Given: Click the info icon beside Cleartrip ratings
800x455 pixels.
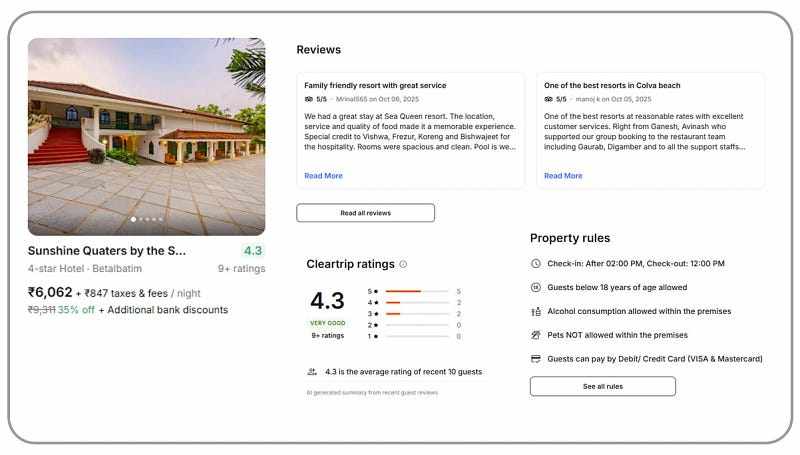Looking at the screenshot, I should pyautogui.click(x=403, y=265).
